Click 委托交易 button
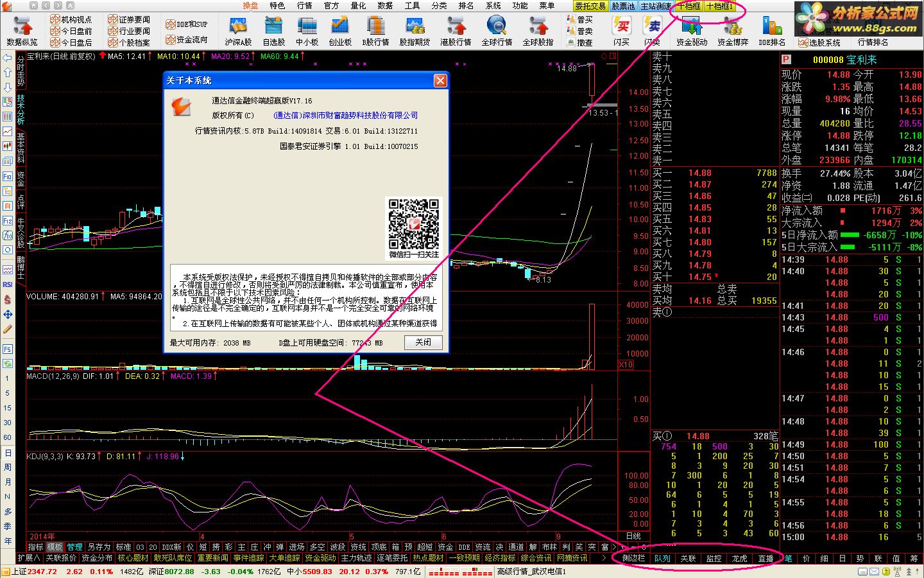Viewport: 924px width, 578px height. (x=590, y=6)
